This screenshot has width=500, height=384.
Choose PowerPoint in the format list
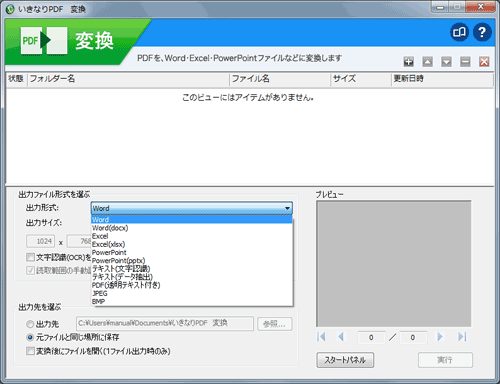pos(192,252)
